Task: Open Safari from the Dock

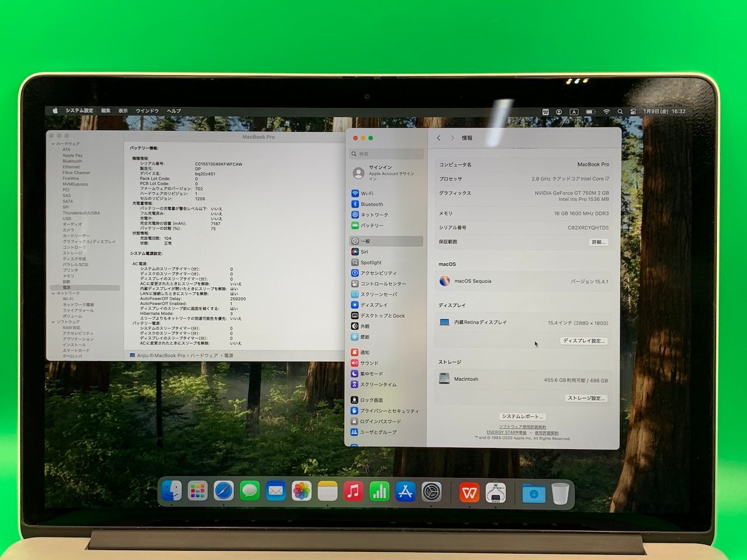Action: pos(224,491)
